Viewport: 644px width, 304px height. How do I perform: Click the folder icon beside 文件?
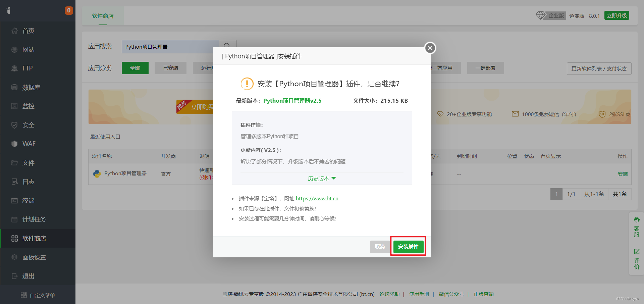pyautogui.click(x=14, y=163)
